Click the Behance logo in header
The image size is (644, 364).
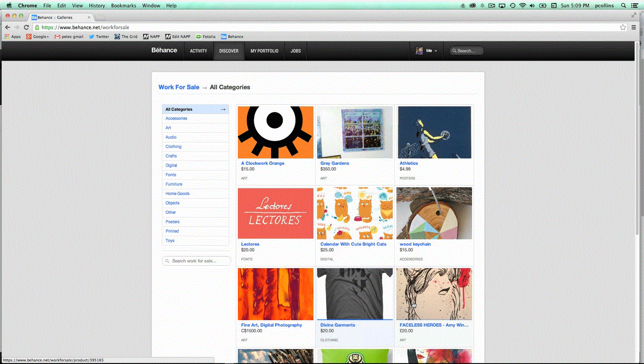point(164,50)
